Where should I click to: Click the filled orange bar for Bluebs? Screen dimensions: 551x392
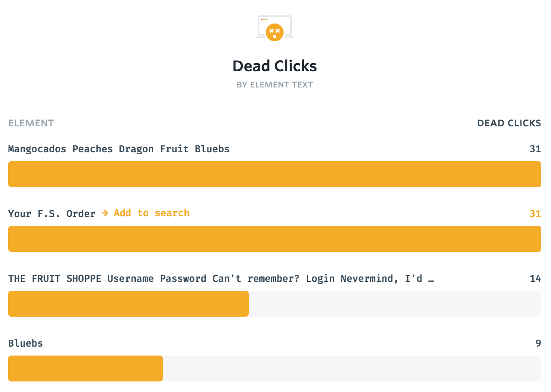(x=85, y=369)
